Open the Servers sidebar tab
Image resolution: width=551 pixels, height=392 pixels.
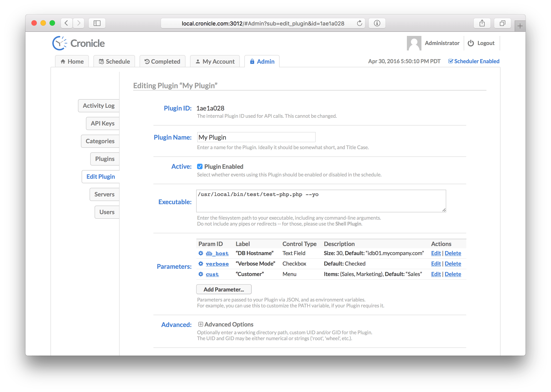(105, 194)
